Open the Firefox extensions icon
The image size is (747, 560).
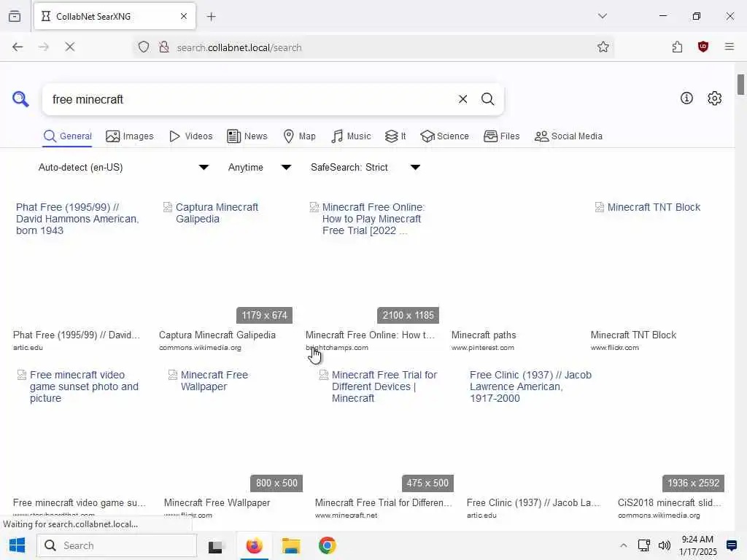(x=677, y=47)
